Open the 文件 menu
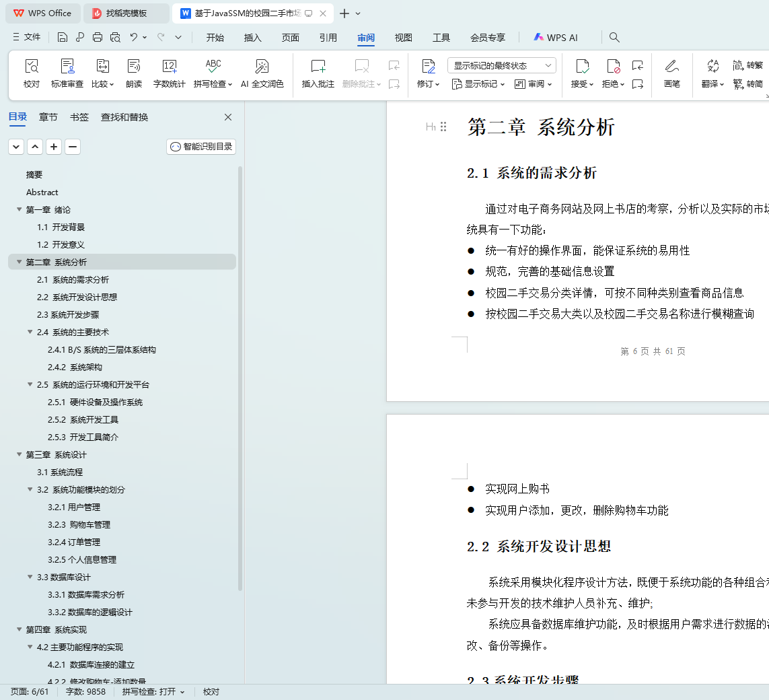Image resolution: width=769 pixels, height=700 pixels. coord(27,37)
